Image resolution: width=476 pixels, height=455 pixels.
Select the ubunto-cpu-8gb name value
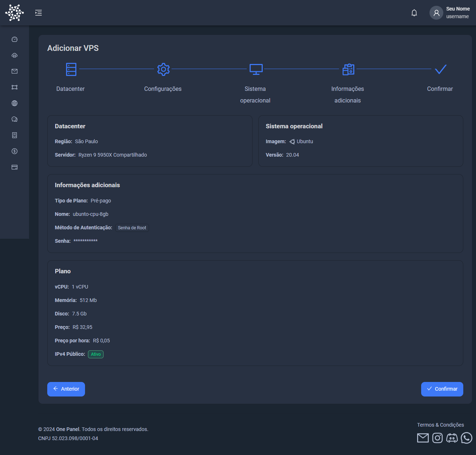point(91,214)
